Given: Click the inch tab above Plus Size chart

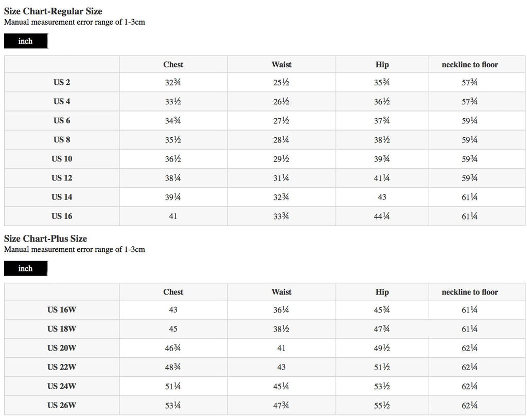Looking at the screenshot, I should click(26, 268).
